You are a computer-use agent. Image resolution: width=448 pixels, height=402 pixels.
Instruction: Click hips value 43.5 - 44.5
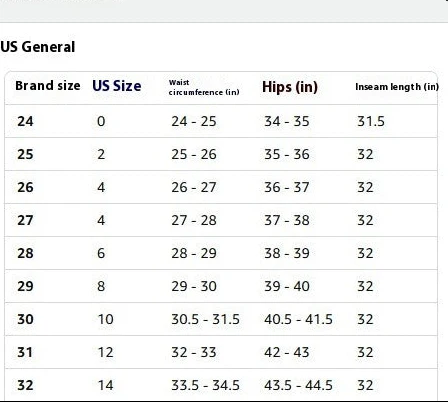coord(298,385)
